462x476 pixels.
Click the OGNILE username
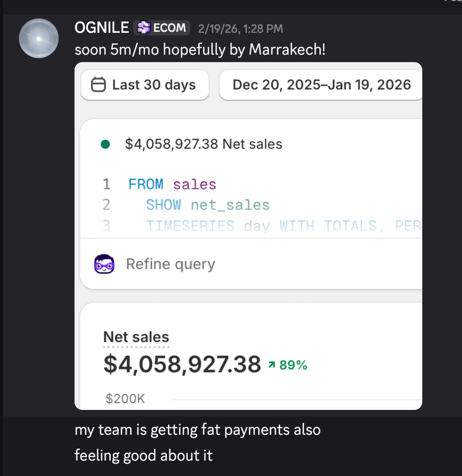pyautogui.click(x=102, y=28)
